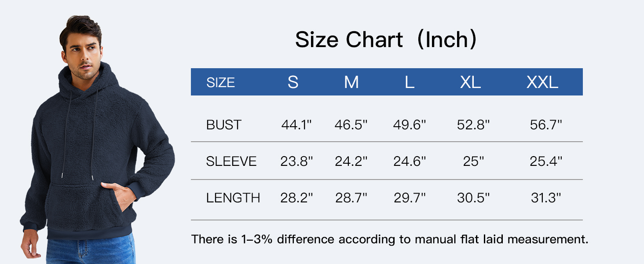
Task: Click the BUST row label
Action: coord(224,125)
